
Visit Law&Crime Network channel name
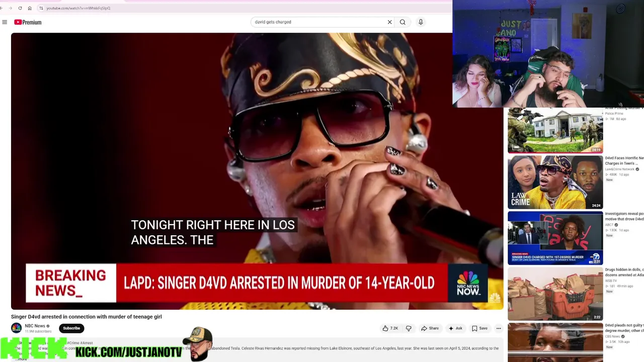(x=620, y=169)
